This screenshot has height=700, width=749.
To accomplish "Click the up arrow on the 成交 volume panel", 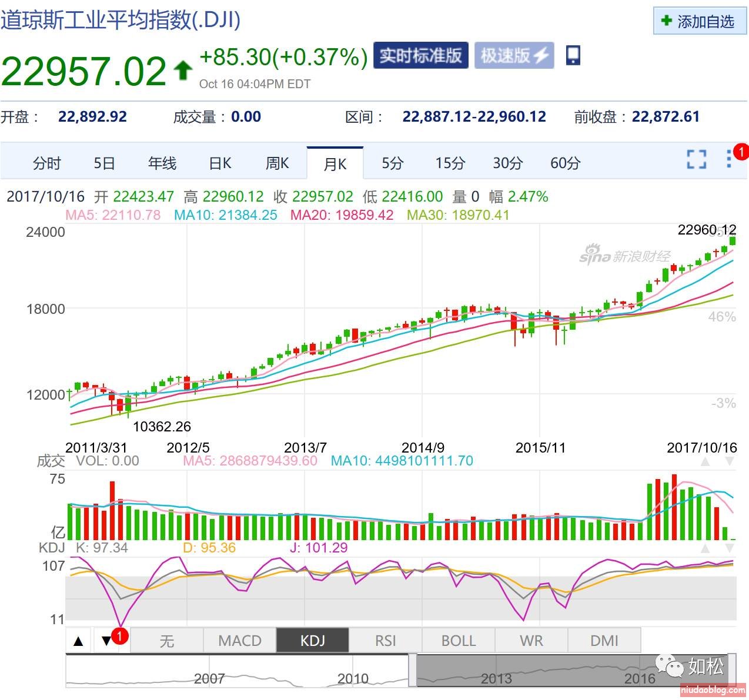I will (x=705, y=461).
